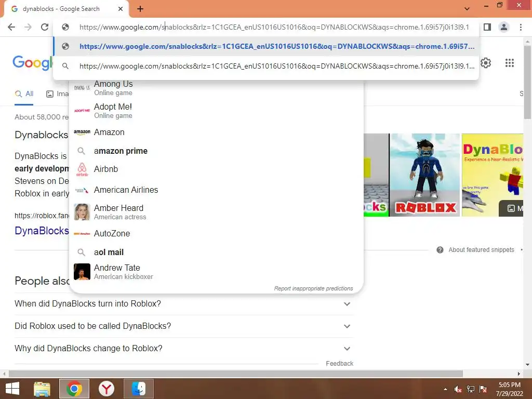
Task: Click the Google logo
Action: coord(33,63)
